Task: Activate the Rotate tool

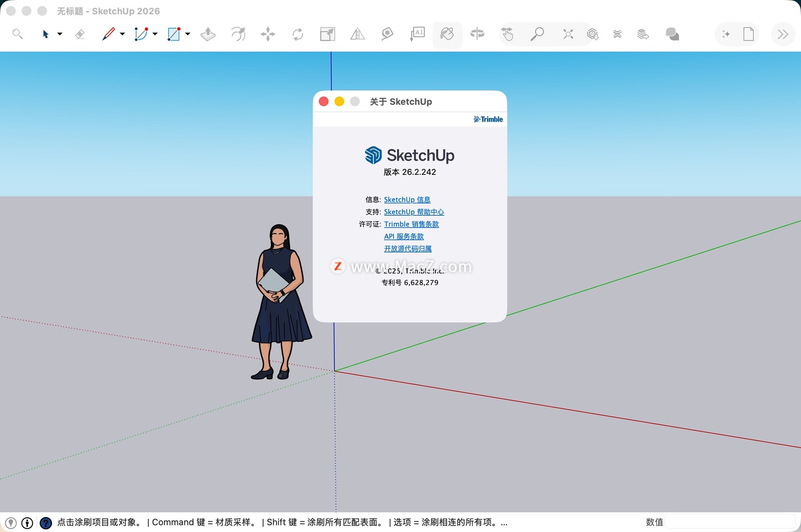Action: click(x=298, y=34)
